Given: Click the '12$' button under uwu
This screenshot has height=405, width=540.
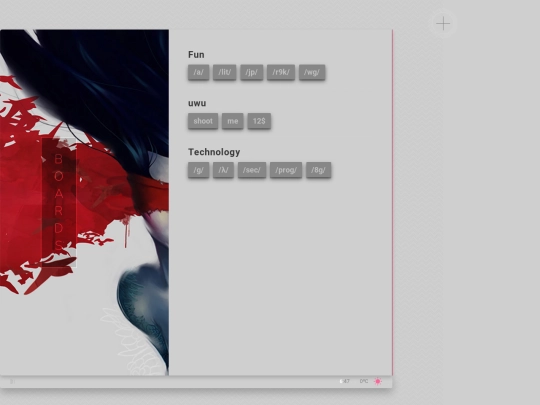Looking at the screenshot, I should point(259,121).
